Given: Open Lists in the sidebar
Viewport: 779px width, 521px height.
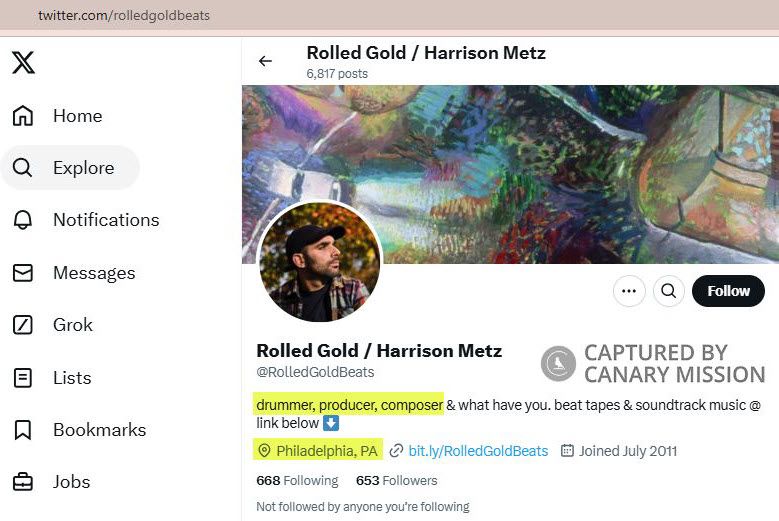Looking at the screenshot, I should pos(52,377).
